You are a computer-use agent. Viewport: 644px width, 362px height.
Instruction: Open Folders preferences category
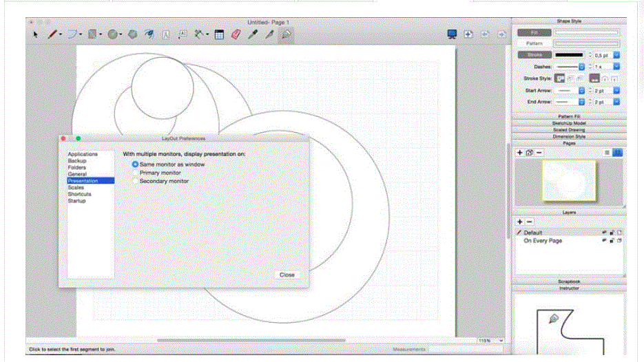point(77,167)
